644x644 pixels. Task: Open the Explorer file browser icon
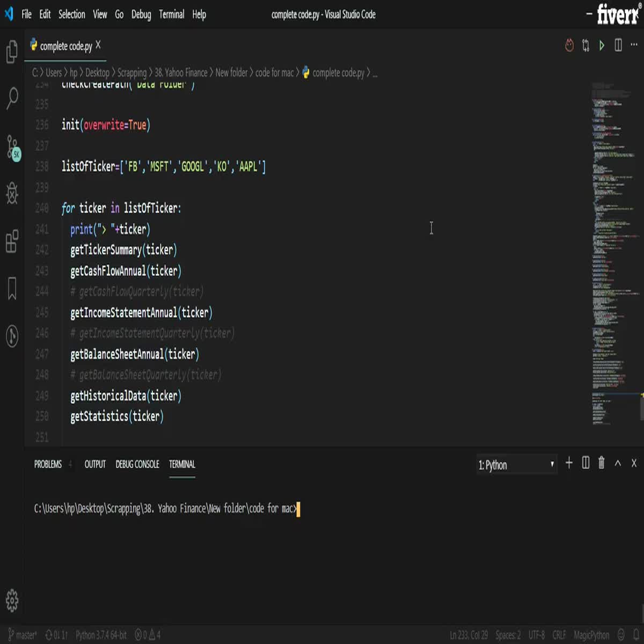click(x=12, y=53)
